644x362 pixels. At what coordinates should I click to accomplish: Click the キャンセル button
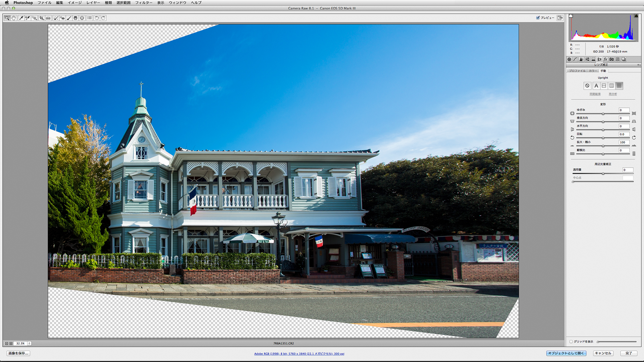click(603, 353)
